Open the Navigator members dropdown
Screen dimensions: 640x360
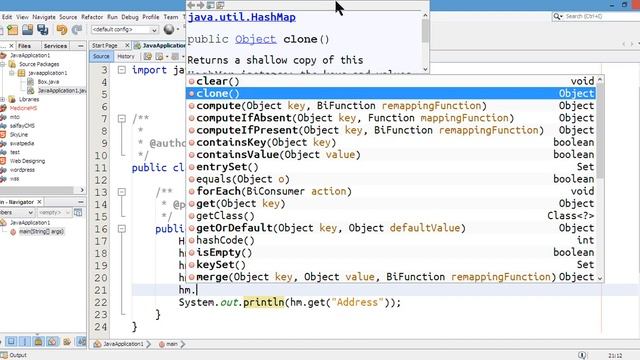pyautogui.click(x=17, y=213)
